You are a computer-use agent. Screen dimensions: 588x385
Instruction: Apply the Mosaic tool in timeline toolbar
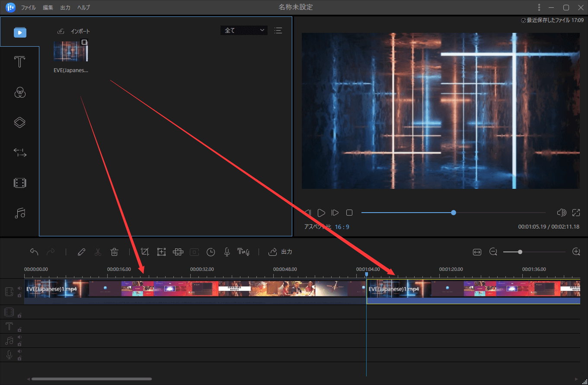(178, 252)
